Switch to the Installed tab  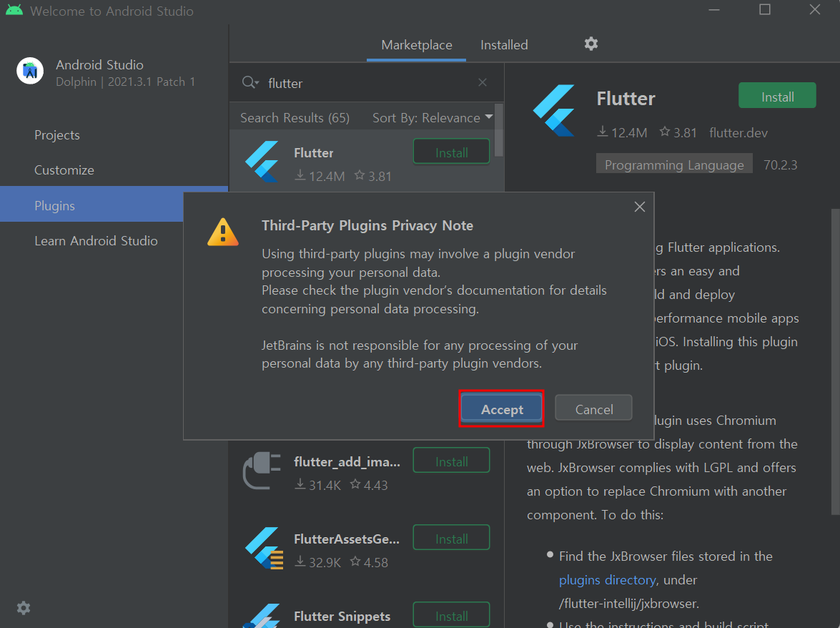click(x=504, y=45)
